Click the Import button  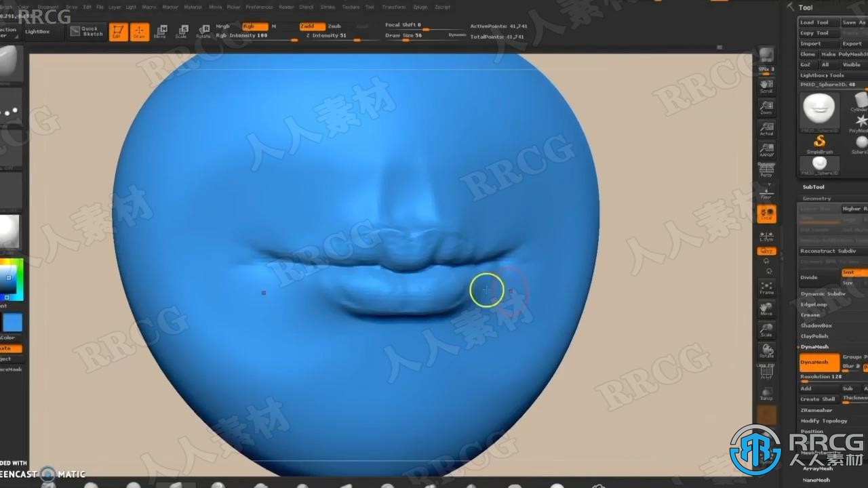click(x=818, y=43)
